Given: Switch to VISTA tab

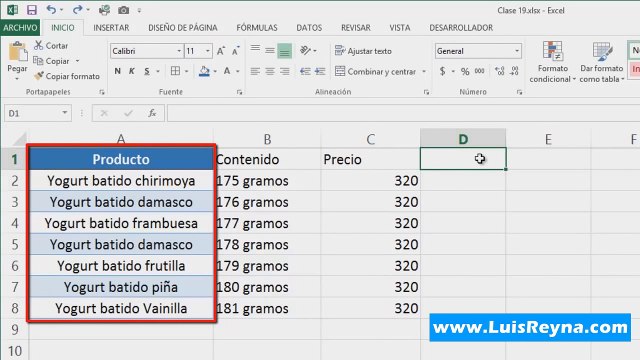Looking at the screenshot, I should 400,27.
